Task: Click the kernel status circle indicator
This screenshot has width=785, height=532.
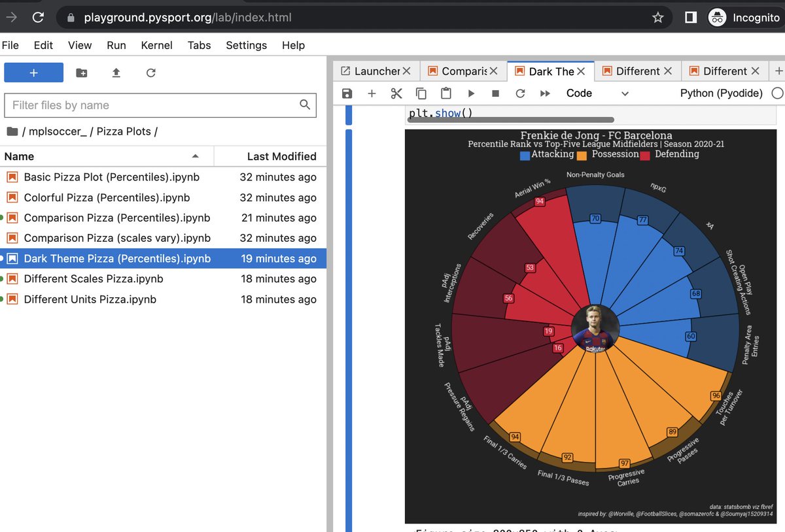Action: [x=777, y=93]
